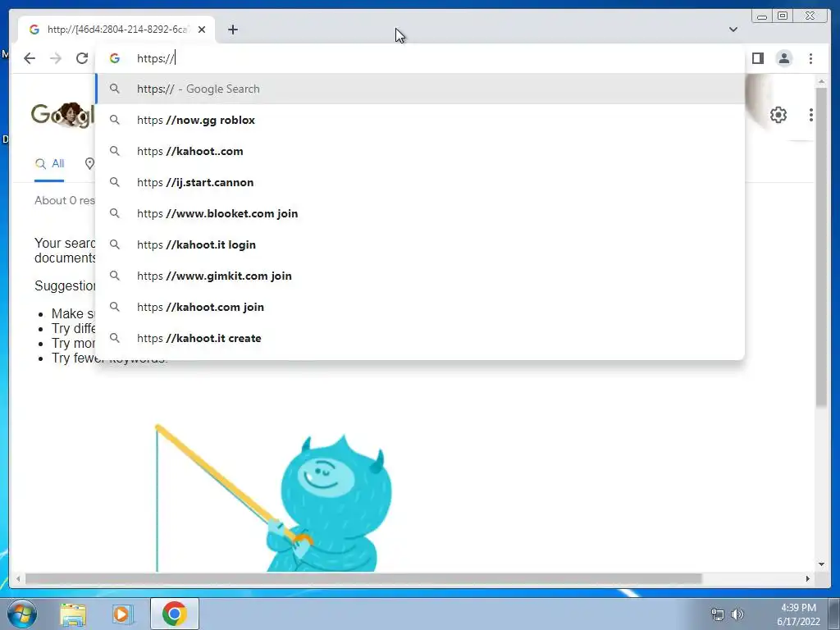Click search icon beside 'now.gg roblox'
The image size is (840, 630).
(x=115, y=120)
